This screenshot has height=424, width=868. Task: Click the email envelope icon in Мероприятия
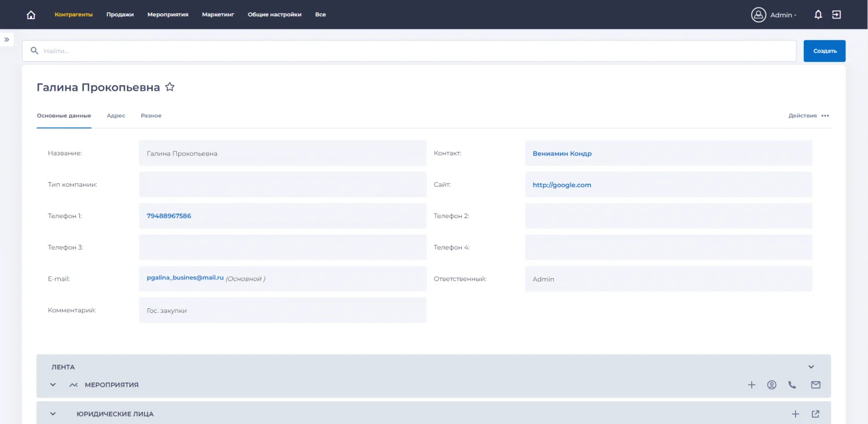tap(815, 385)
